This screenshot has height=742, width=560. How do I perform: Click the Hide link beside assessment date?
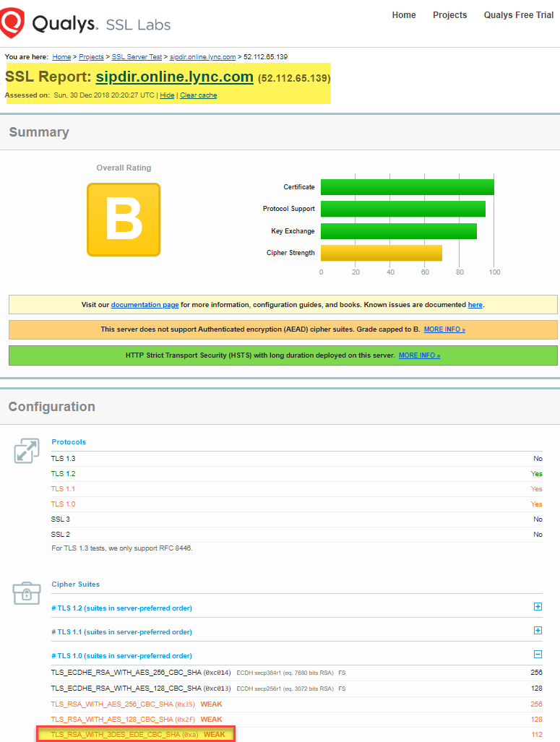(167, 95)
